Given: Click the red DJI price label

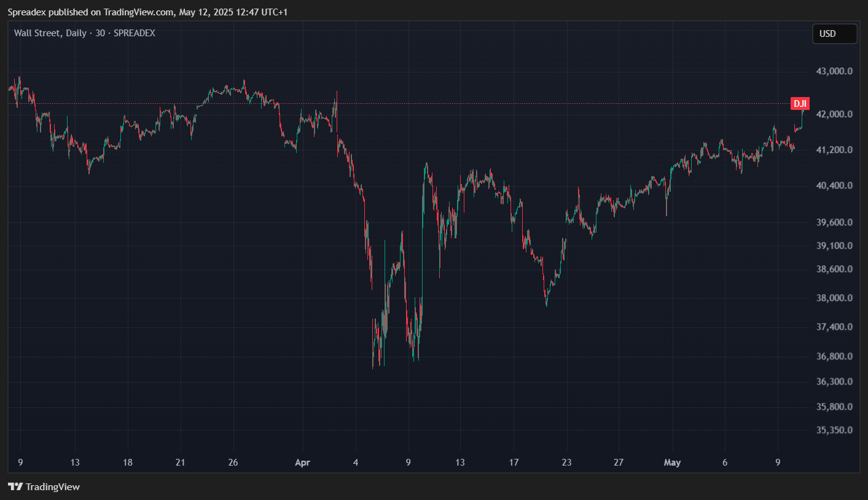Looking at the screenshot, I should (800, 104).
